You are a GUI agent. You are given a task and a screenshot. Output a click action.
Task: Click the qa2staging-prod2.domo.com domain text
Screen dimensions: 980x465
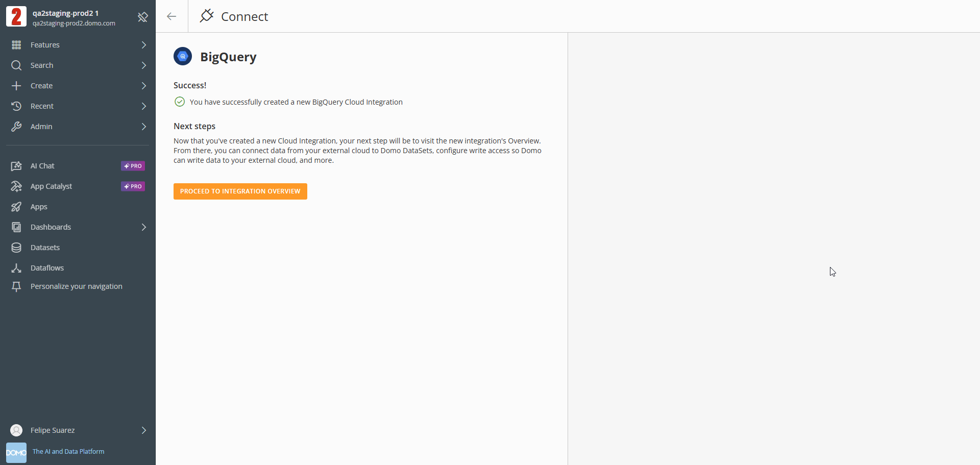(74, 23)
